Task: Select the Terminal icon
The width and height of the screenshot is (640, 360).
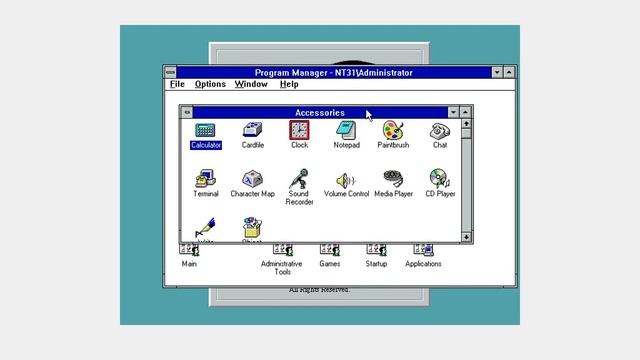Action: (x=205, y=179)
